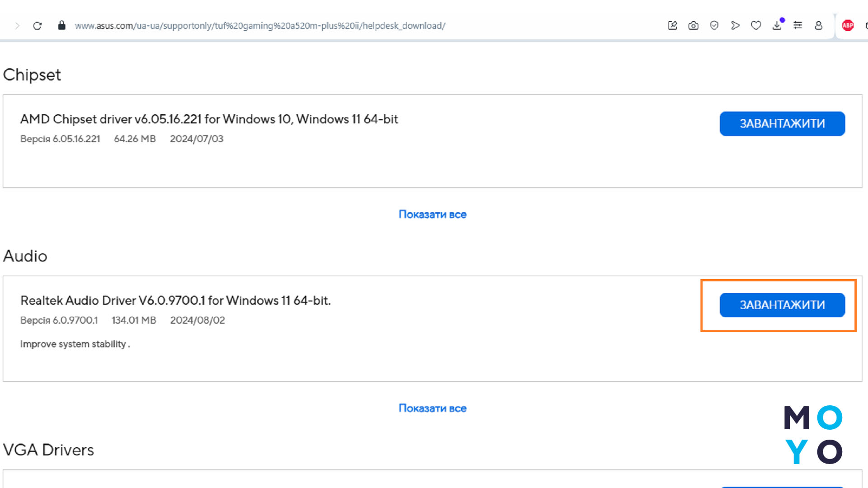Click the VGA Drivers section heading
This screenshot has height=488, width=868.
point(48,450)
